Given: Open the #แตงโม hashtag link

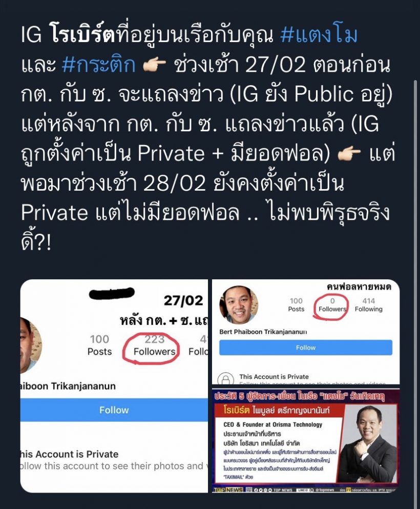Looking at the screenshot, I should coord(319,35).
